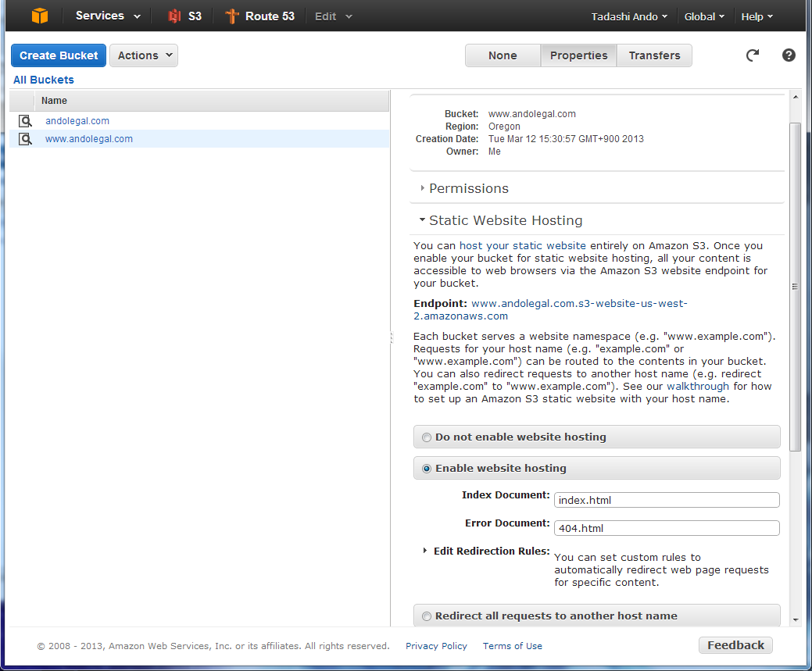Open the Help dropdown menu
The width and height of the screenshot is (812, 671).
tap(757, 16)
